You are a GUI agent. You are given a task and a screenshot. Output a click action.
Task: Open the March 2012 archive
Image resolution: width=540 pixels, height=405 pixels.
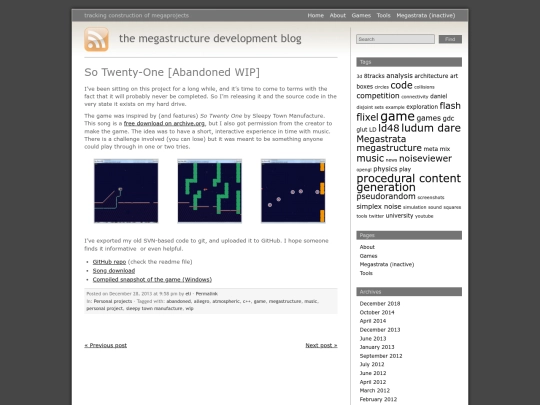pos(375,391)
